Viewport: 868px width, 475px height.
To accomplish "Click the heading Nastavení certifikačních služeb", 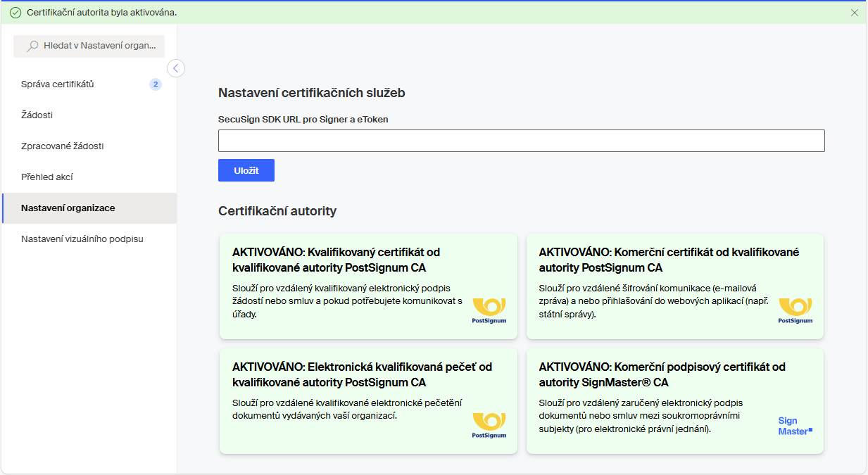I will point(312,93).
